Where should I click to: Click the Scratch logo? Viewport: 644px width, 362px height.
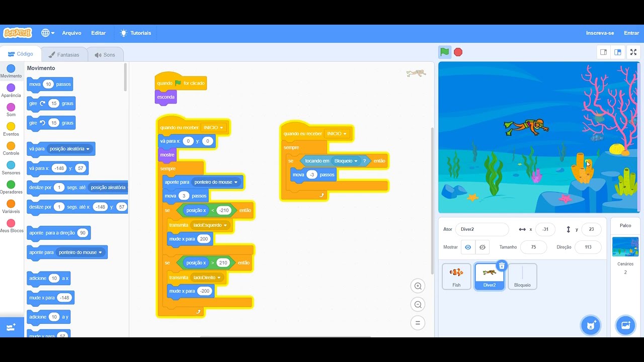[x=18, y=33]
